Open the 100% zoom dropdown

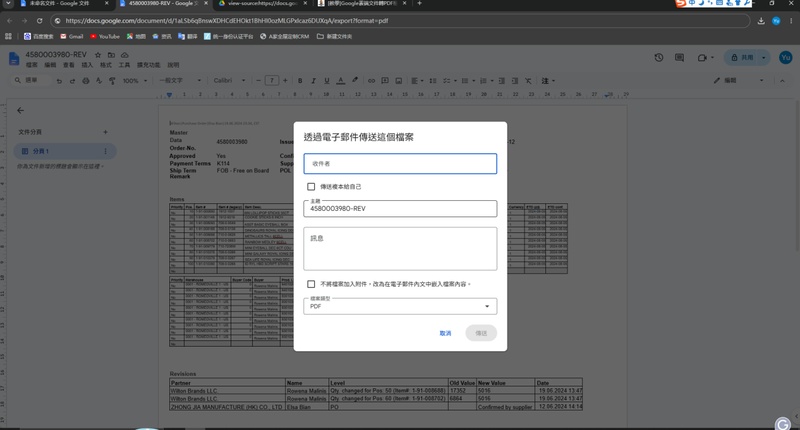[135, 81]
